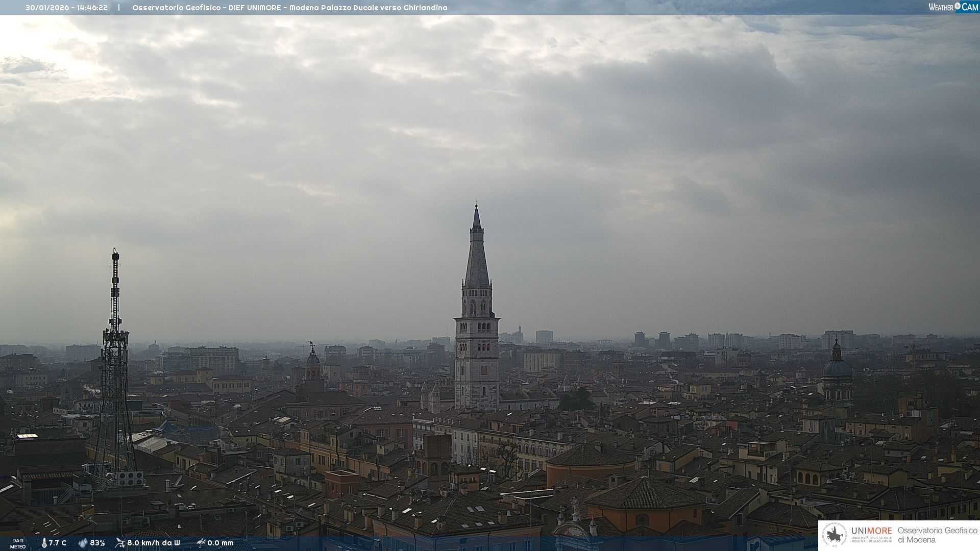This screenshot has height=551, width=980.
Task: Click the WeatherCam logo in corner
Action: coord(953,7)
